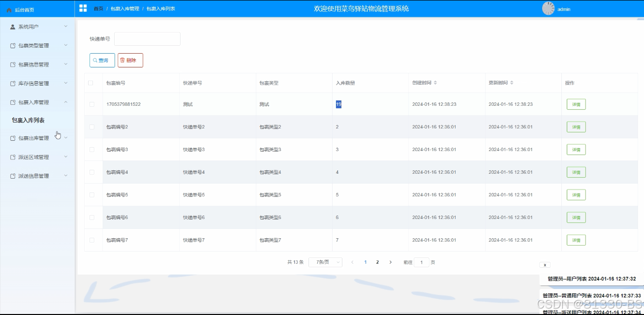Go to previous page arrow in pagination

pos(352,262)
